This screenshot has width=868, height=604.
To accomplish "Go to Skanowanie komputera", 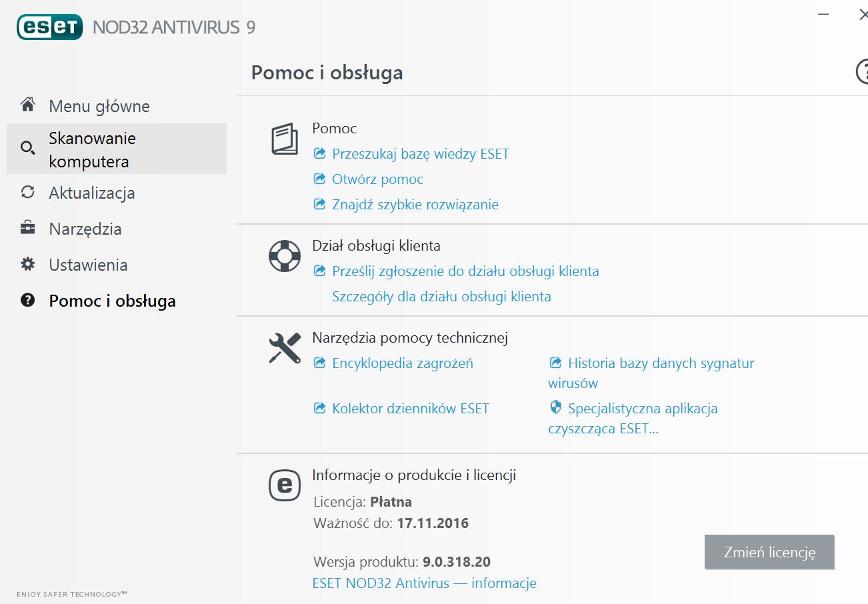I will pyautogui.click(x=117, y=149).
